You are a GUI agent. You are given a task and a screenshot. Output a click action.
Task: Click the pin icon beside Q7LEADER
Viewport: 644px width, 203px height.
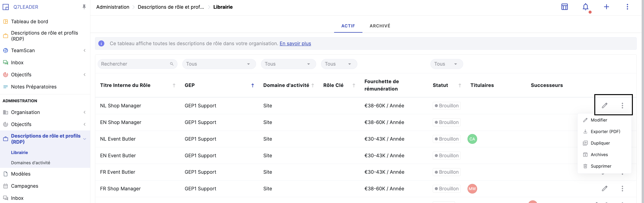(84, 7)
